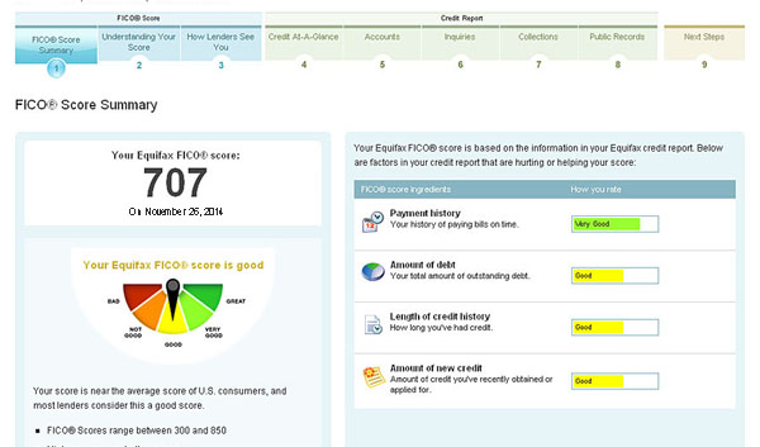760x447 pixels.
Task: Open the FICO Score Summary tab
Action: [x=56, y=45]
